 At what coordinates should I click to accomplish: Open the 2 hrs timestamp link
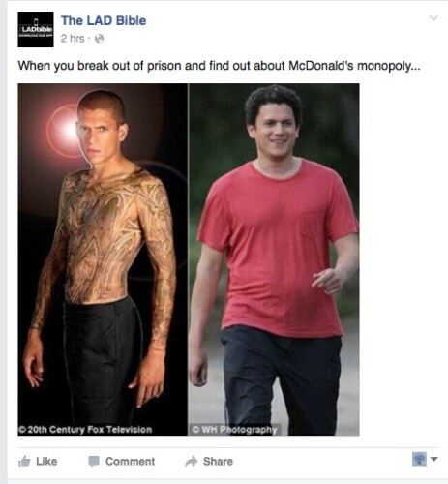(73, 39)
